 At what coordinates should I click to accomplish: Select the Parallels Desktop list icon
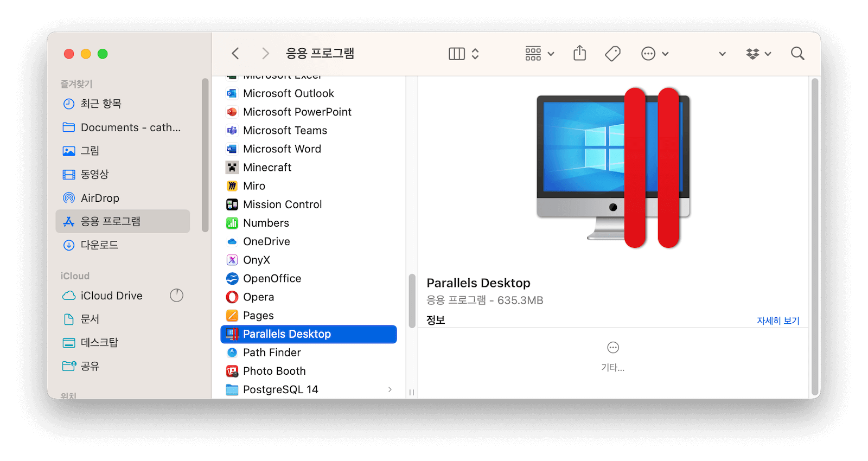point(232,334)
